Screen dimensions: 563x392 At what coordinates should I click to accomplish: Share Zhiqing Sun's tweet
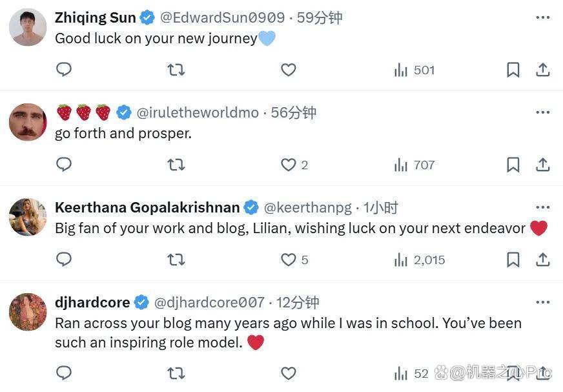point(543,70)
